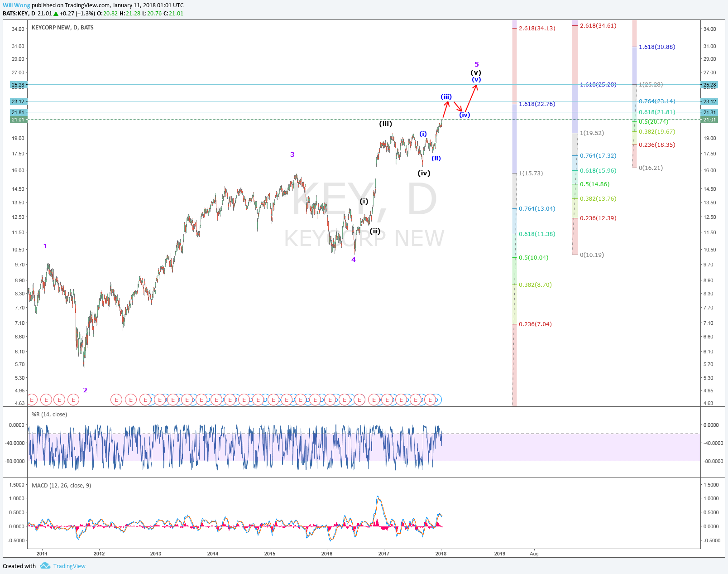Select the black (iii) wave label
728x574 pixels.
386,124
